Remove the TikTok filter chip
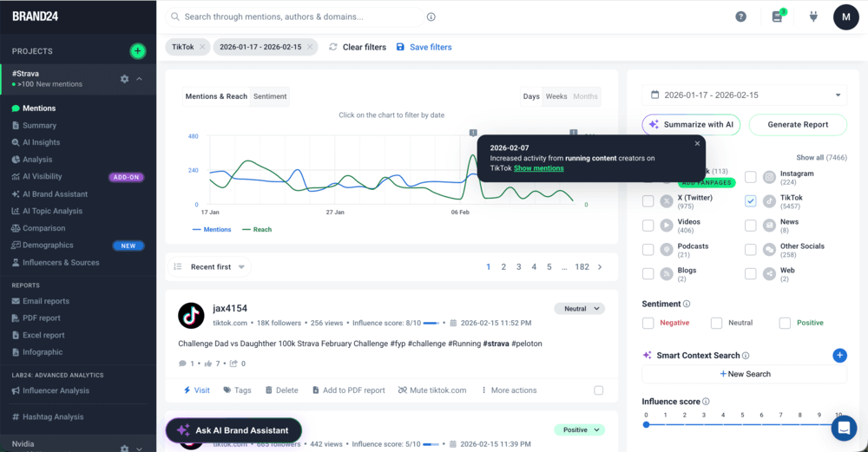 pos(202,47)
